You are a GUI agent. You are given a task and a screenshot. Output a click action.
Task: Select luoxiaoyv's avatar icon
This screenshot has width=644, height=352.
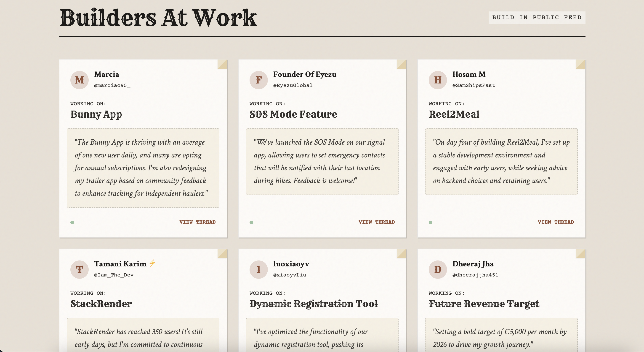pyautogui.click(x=258, y=269)
